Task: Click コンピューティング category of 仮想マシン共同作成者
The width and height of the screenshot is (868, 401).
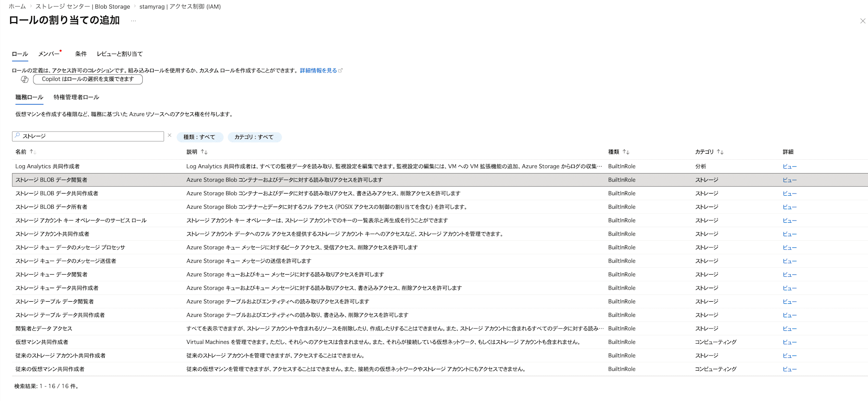Action: pos(716,342)
